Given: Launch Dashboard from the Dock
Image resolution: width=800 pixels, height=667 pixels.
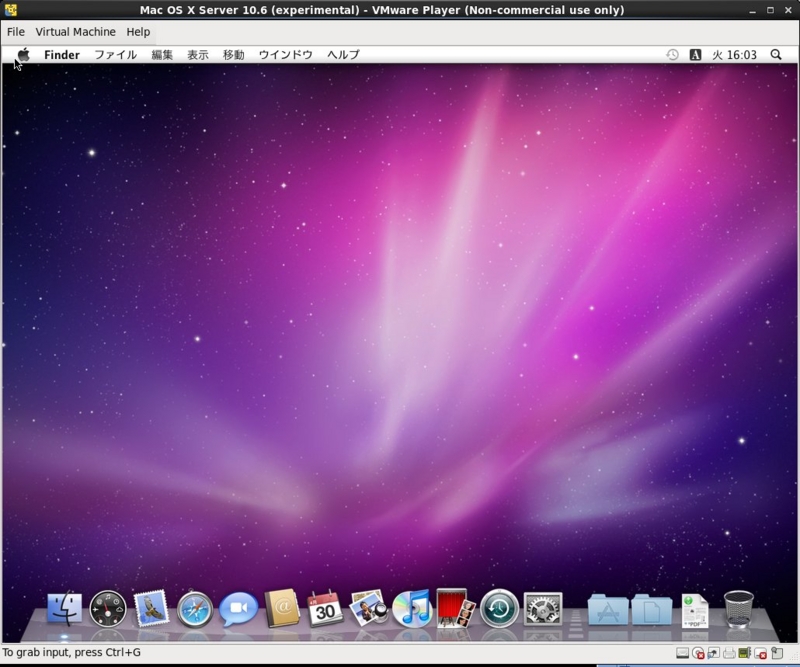Looking at the screenshot, I should (x=108, y=608).
